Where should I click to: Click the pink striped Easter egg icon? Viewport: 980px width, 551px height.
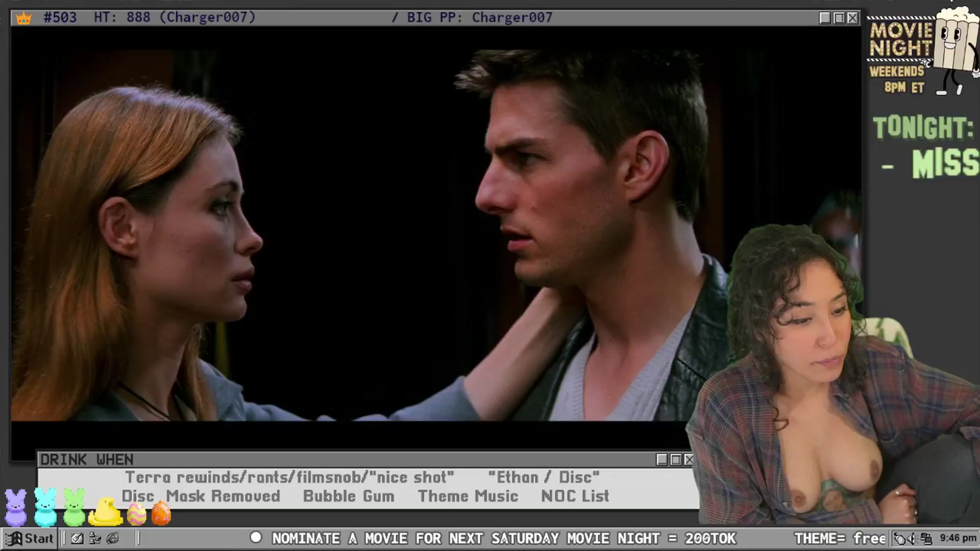coord(136,514)
